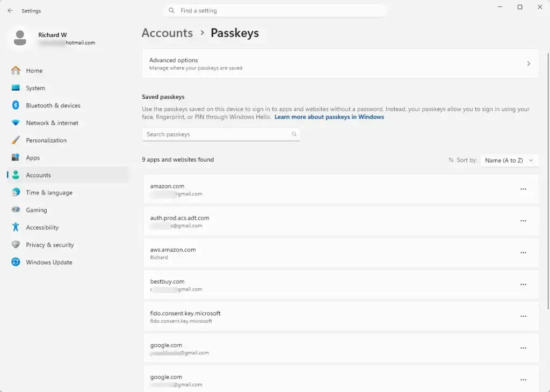Click the System monitor icon

16,88
